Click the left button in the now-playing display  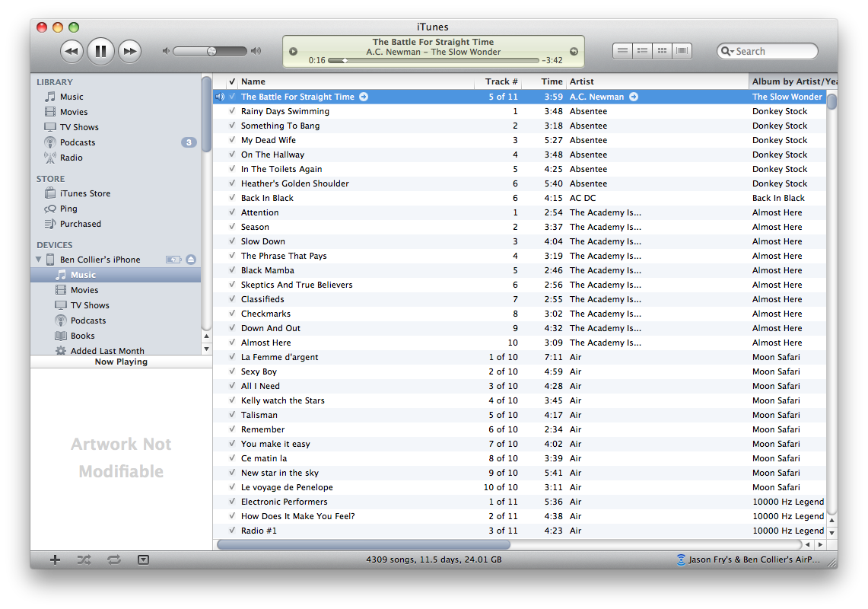tap(294, 52)
